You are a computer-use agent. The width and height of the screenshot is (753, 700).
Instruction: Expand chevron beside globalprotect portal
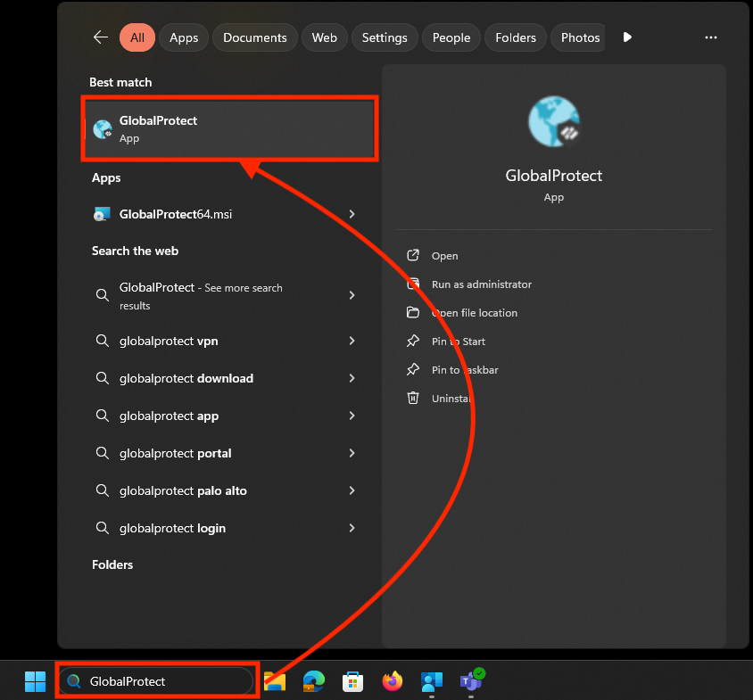352,453
